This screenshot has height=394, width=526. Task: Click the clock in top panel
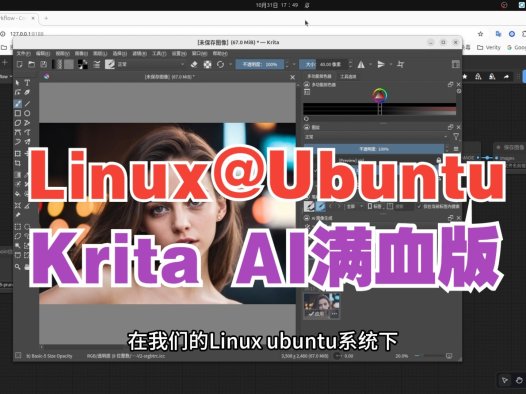(277, 5)
